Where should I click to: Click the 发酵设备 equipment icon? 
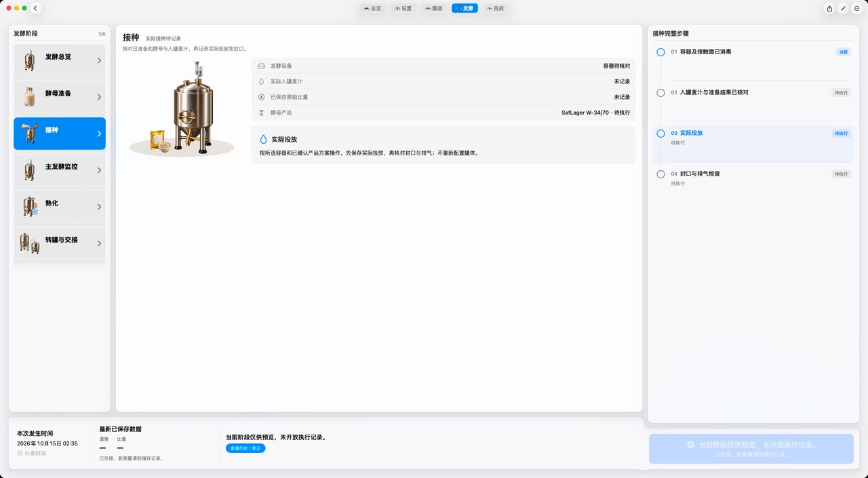261,66
